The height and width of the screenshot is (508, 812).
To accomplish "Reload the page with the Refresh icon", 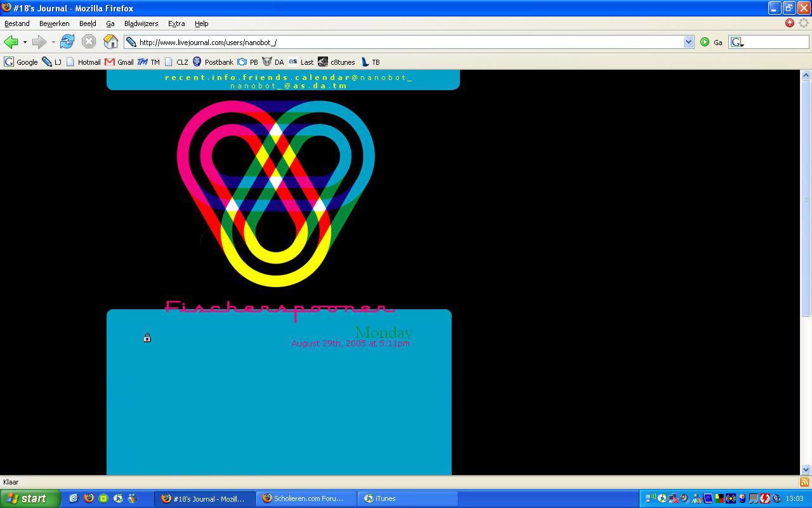I will (x=67, y=43).
